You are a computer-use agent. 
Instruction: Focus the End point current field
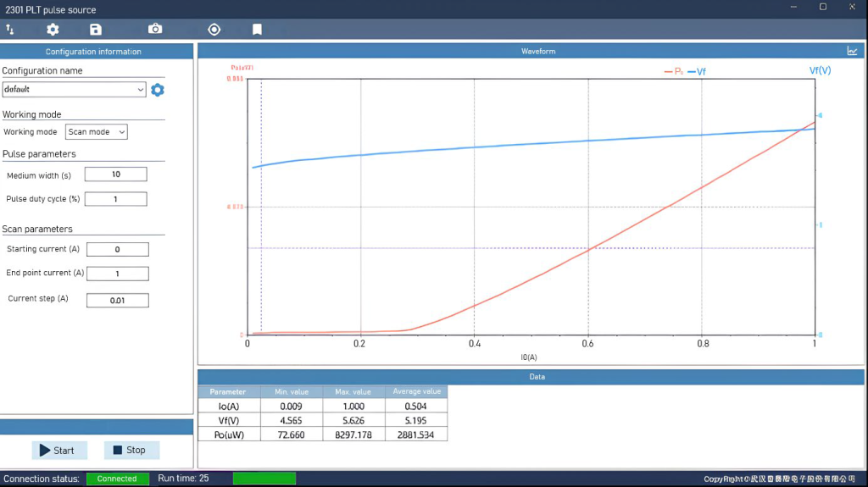118,274
